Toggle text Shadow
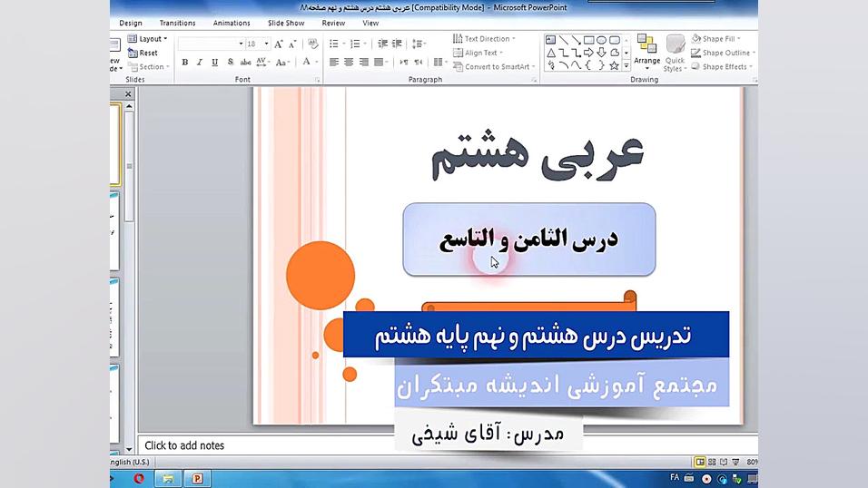This screenshot has height=488, width=868. click(231, 63)
